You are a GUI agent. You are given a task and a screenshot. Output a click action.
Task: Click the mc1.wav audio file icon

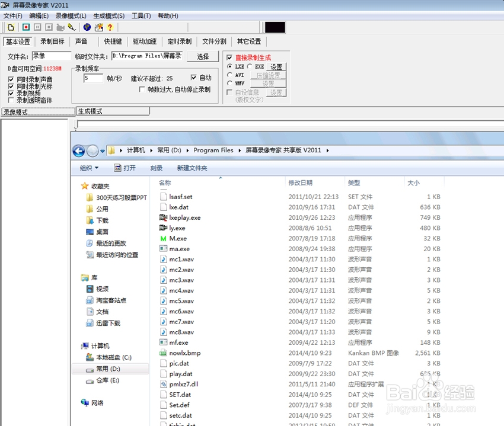coord(163,260)
